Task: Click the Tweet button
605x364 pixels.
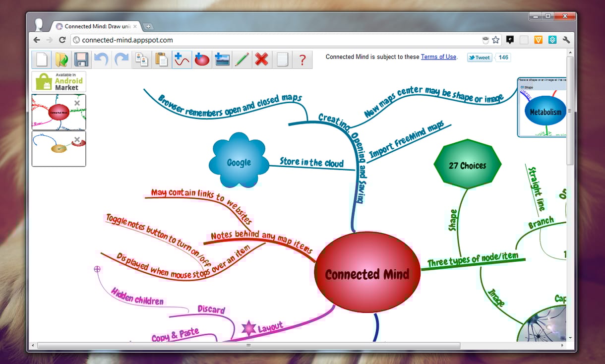Action: tap(480, 58)
